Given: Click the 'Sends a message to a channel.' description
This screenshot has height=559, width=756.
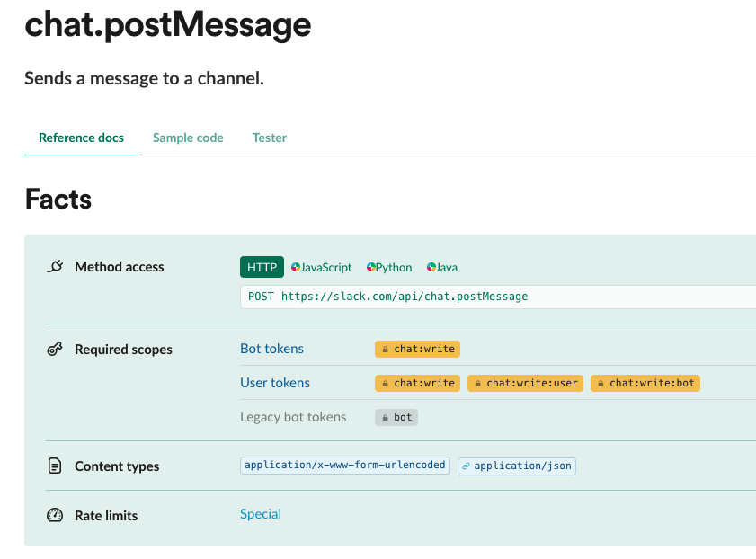Looking at the screenshot, I should (x=144, y=78).
